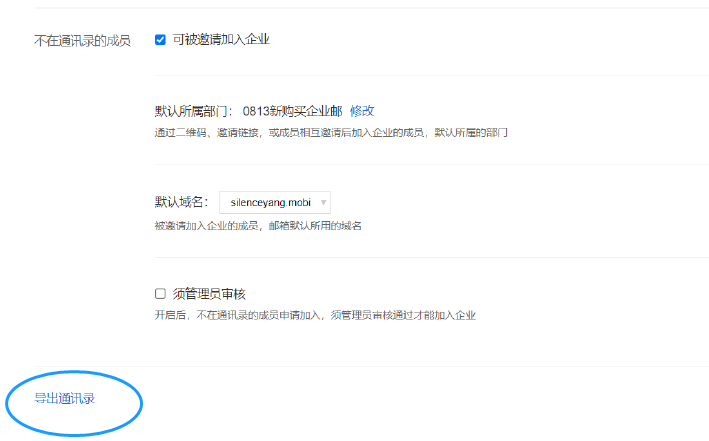Screen dimensions: 709x441
Task: Click the 默认域名 label
Action: tap(181, 202)
